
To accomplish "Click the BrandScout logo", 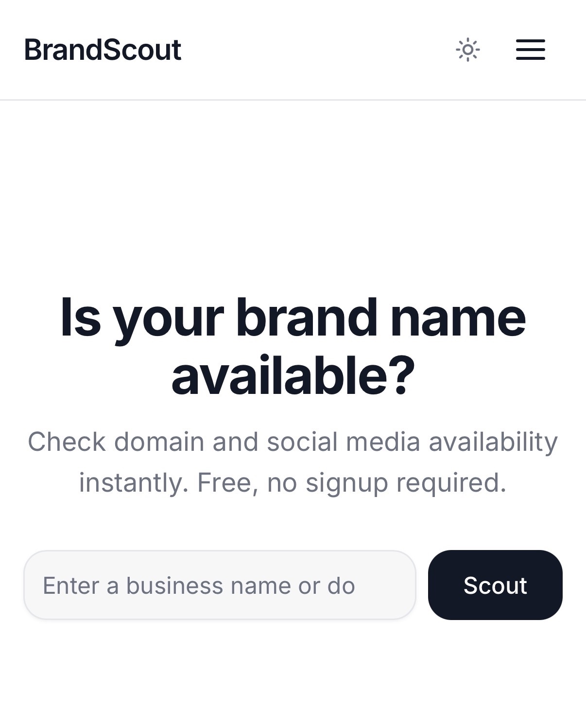I will [103, 50].
